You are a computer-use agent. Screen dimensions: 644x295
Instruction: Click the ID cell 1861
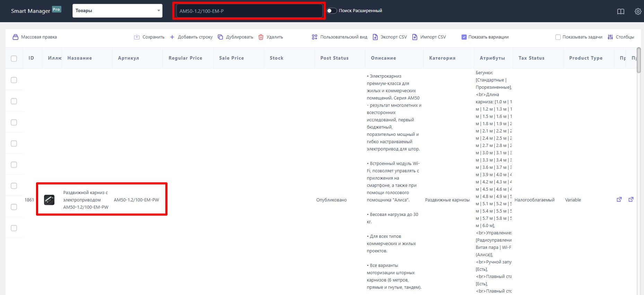pyautogui.click(x=29, y=200)
